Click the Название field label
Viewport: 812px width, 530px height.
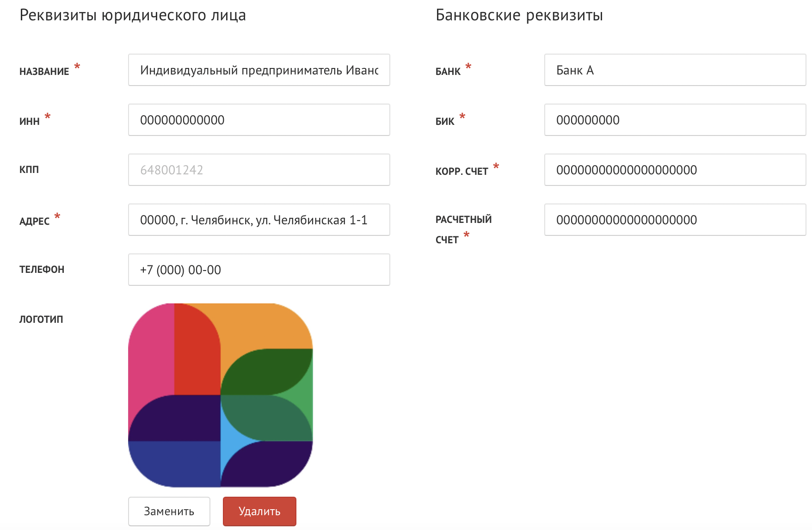[44, 72]
